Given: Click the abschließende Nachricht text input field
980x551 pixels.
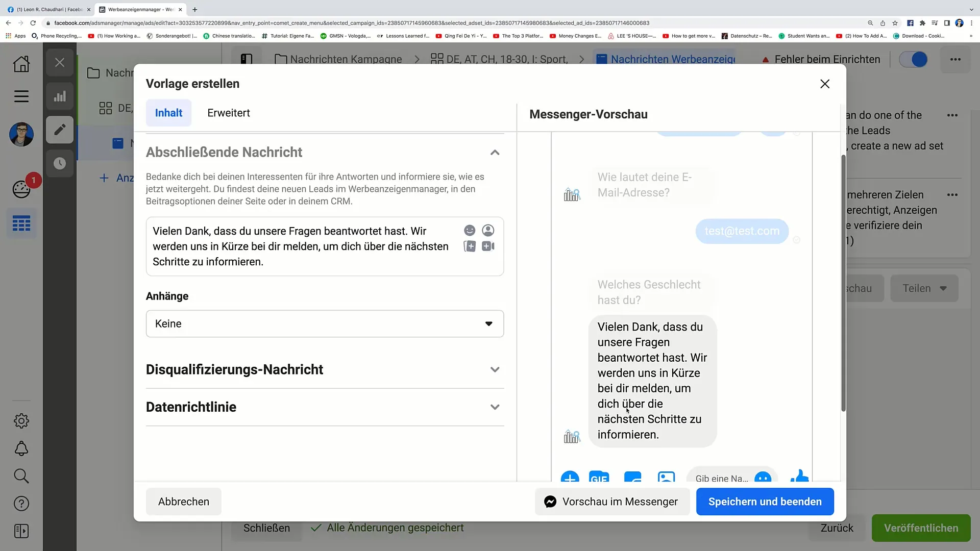Looking at the screenshot, I should click(325, 246).
